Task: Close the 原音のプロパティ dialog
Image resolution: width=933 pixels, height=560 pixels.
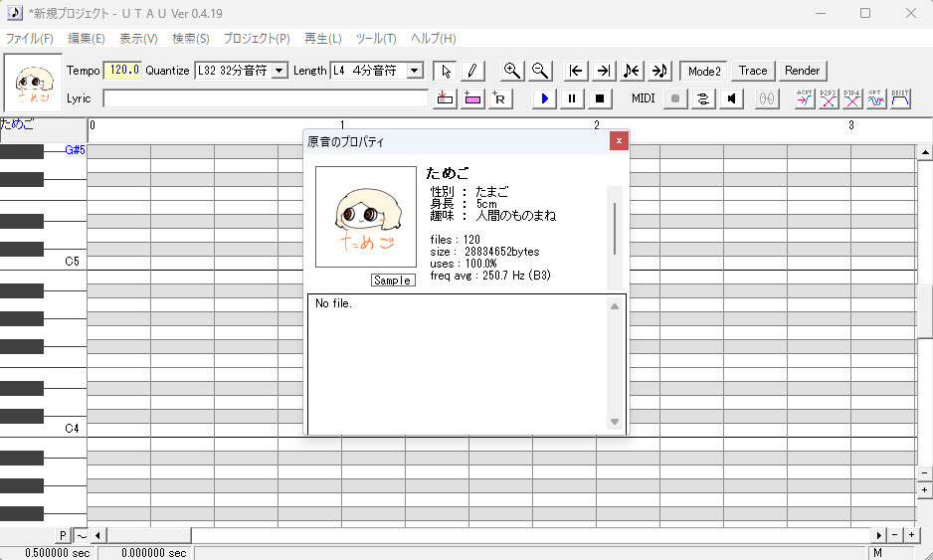Action: click(619, 141)
